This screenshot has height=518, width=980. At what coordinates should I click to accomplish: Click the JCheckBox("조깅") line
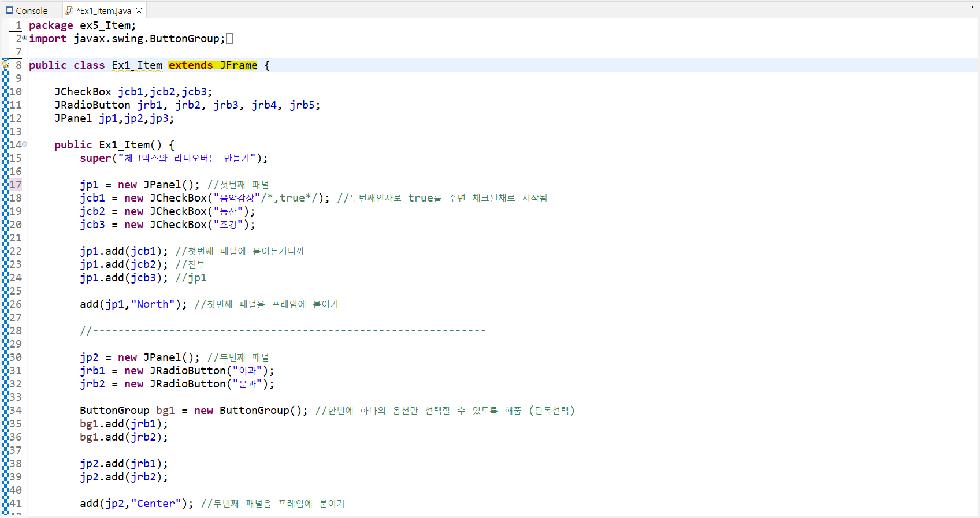click(x=168, y=225)
